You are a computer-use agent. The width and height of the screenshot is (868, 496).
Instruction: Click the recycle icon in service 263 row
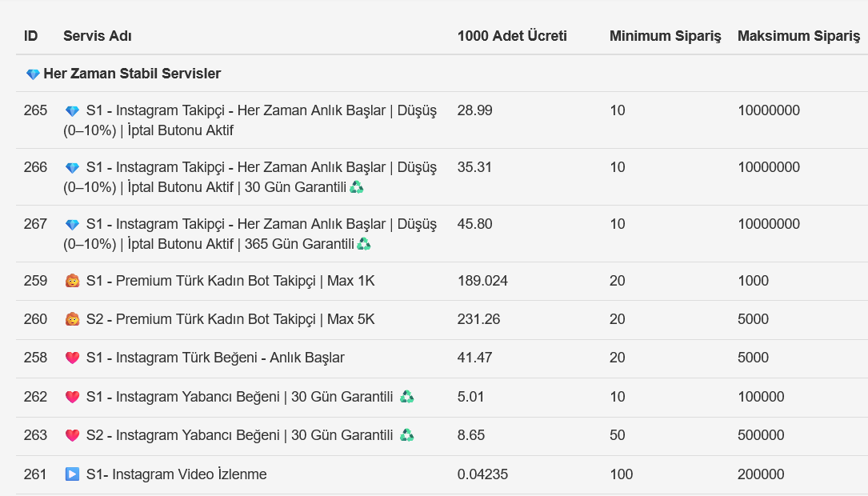[x=406, y=435]
